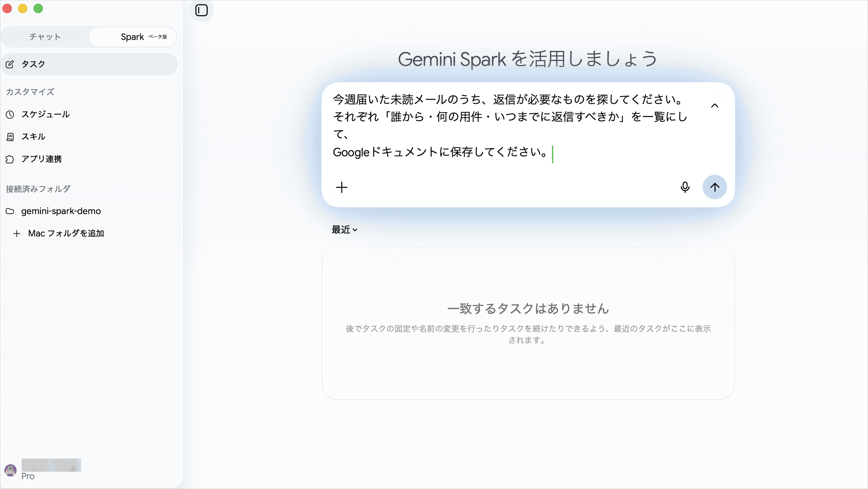The height and width of the screenshot is (489, 868).
Task: Collapse the prompt box with the chevron
Action: pos(715,106)
